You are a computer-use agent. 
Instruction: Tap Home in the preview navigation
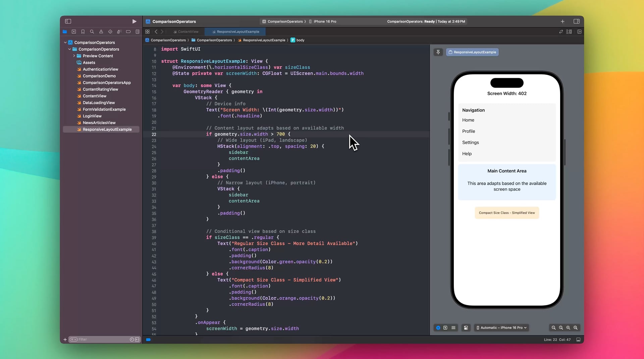pyautogui.click(x=468, y=120)
